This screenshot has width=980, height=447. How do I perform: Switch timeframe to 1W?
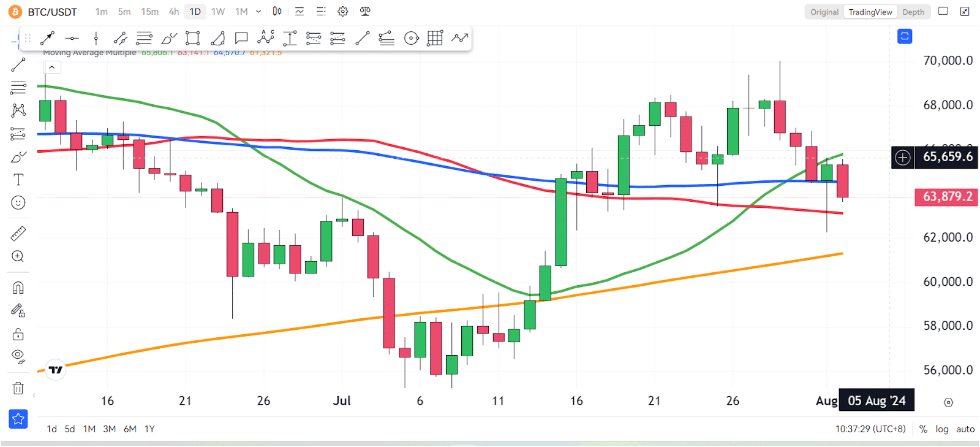click(x=218, y=12)
